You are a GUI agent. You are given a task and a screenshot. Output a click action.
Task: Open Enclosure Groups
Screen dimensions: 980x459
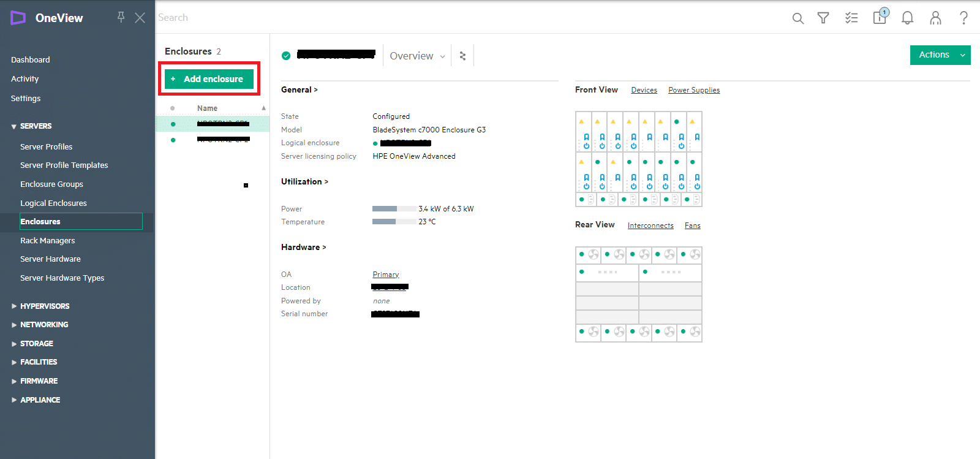tap(51, 184)
